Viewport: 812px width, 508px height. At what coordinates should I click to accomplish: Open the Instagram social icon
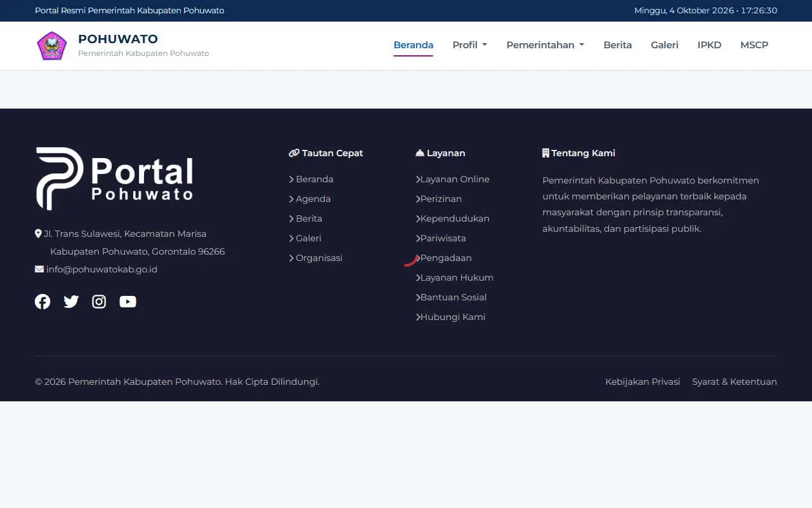(99, 302)
